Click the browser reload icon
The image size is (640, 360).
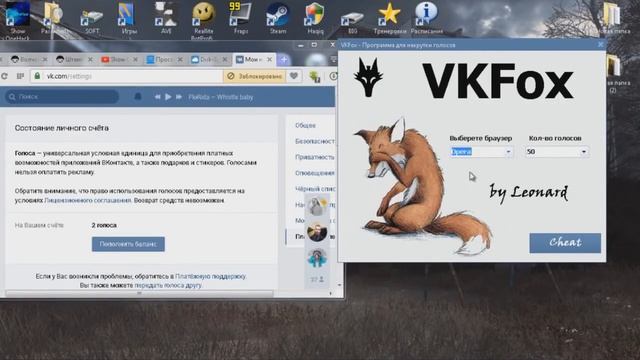pos(5,76)
